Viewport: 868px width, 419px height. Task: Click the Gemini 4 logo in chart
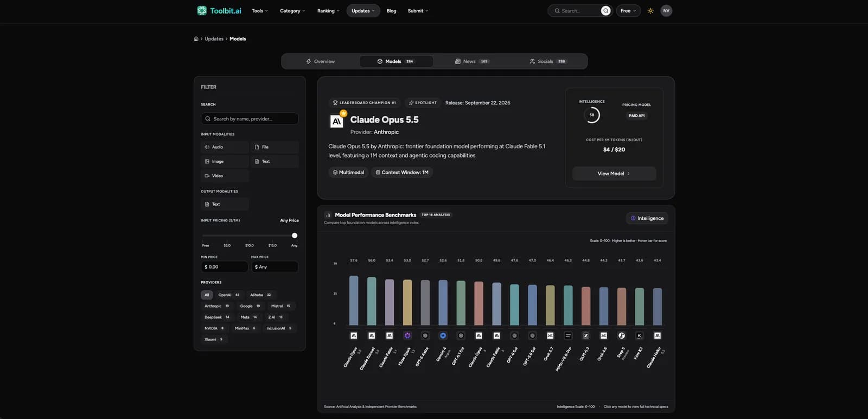tap(443, 335)
